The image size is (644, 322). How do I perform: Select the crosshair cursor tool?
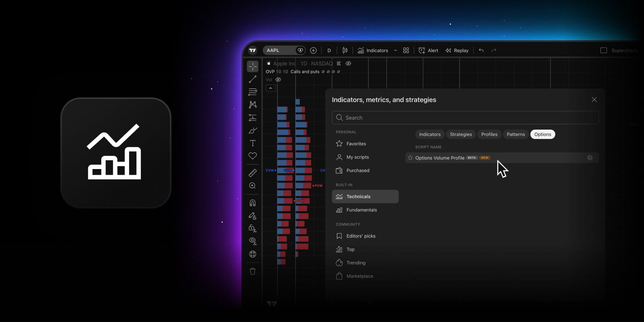[253, 66]
